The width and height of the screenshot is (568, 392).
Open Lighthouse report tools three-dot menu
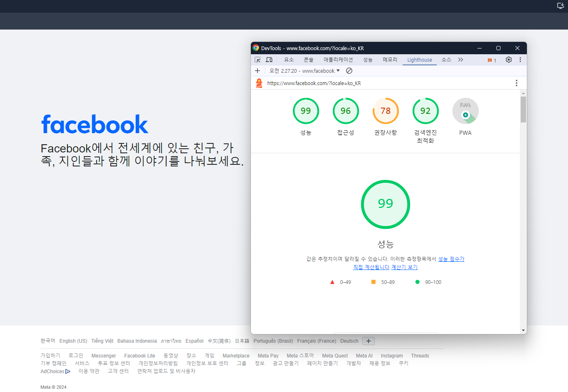coord(517,83)
